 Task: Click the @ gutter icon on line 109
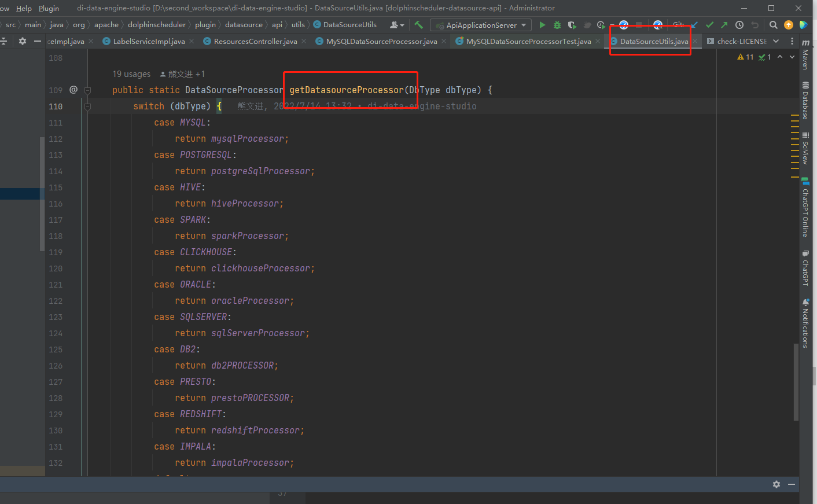coord(73,90)
